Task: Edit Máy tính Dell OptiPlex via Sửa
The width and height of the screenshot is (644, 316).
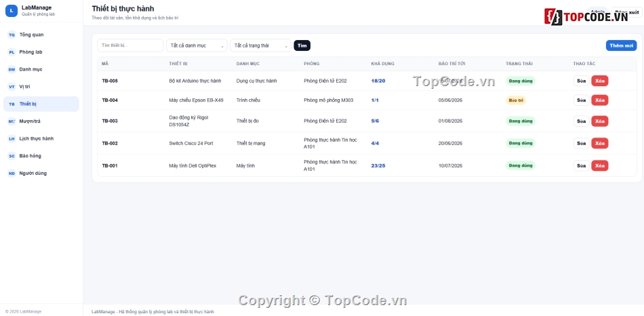Action: click(x=581, y=165)
